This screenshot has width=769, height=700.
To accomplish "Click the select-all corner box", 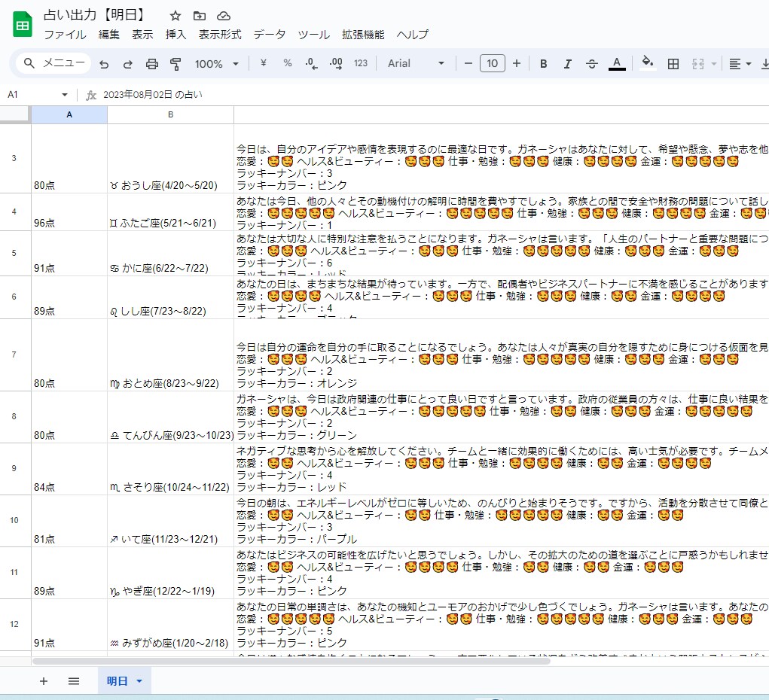I will click(x=15, y=114).
